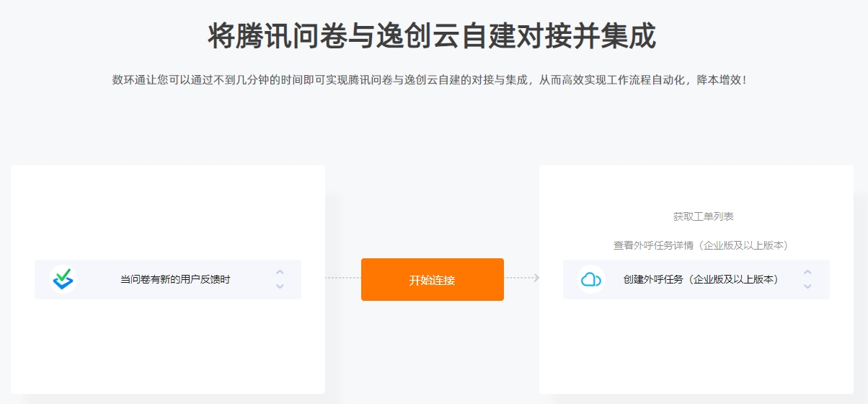Select action 创建外呼任务（企业版及以上版本）
Image resolution: width=868 pixels, height=404 pixels.
[701, 279]
